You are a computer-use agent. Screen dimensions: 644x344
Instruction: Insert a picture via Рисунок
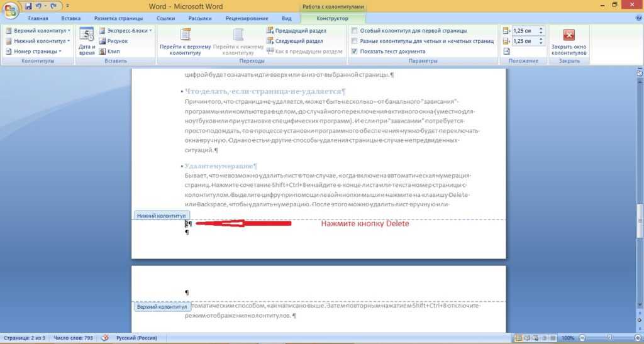[x=114, y=41]
